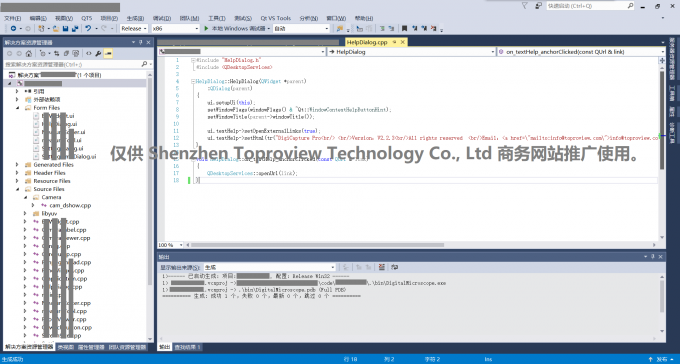Open the output source 生成 dropdown
The height and width of the screenshot is (364, 680).
point(269,267)
